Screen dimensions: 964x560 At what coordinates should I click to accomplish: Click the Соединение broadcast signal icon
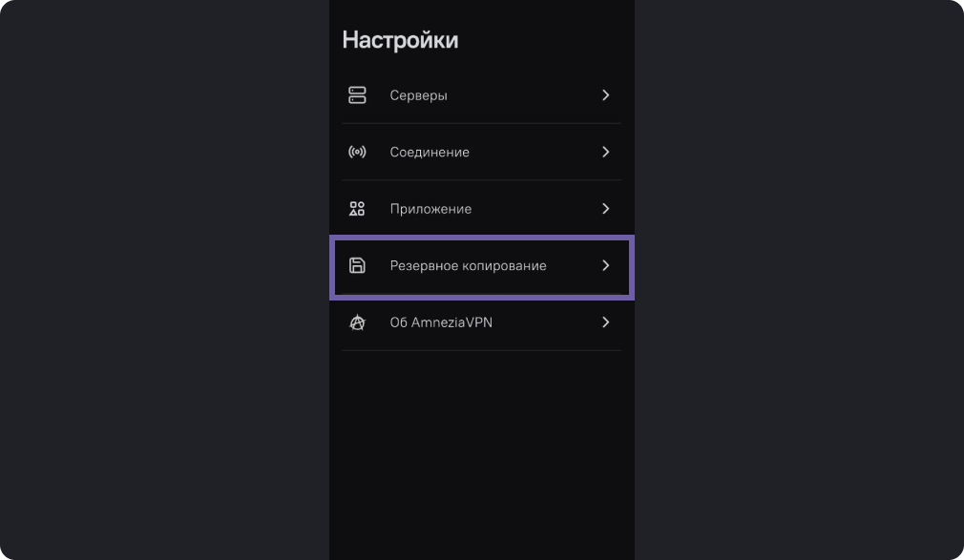click(x=357, y=152)
